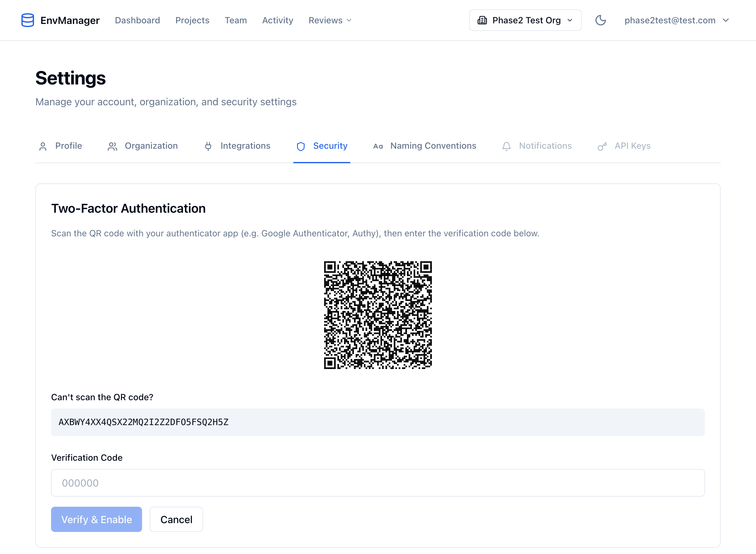Viewport: 756px width, 554px height.
Task: Click the Notifications bell icon
Action: point(507,146)
